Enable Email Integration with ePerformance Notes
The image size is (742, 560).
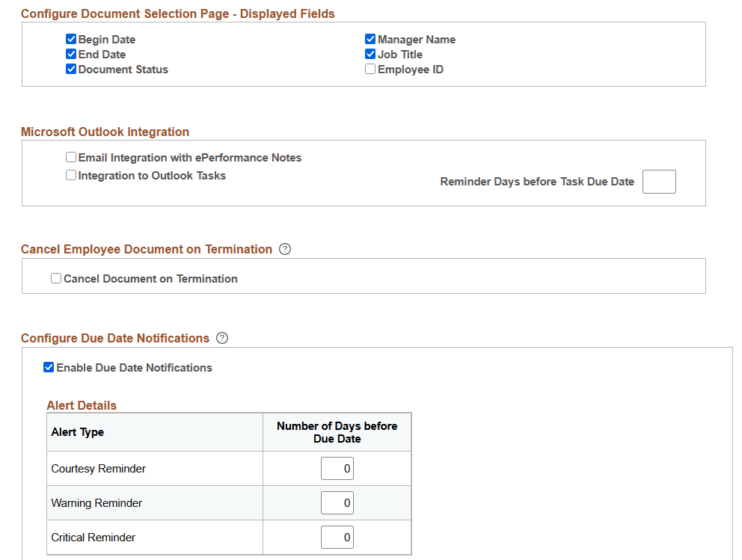coord(71,157)
